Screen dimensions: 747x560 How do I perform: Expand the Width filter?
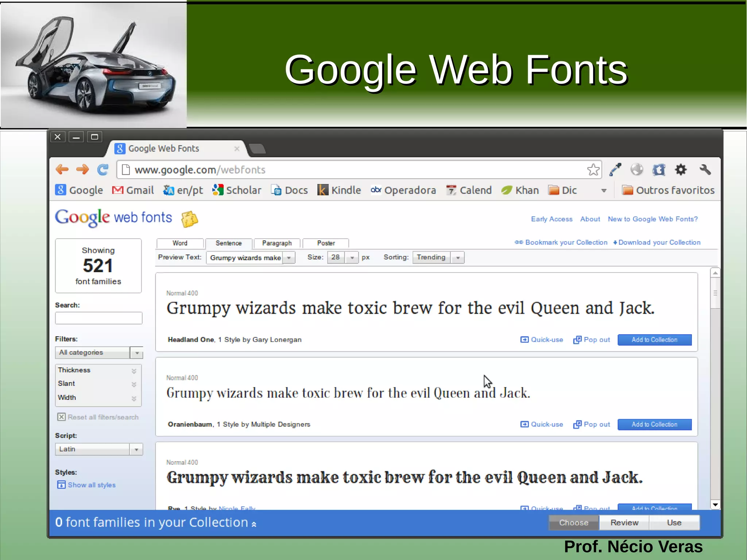coord(98,398)
